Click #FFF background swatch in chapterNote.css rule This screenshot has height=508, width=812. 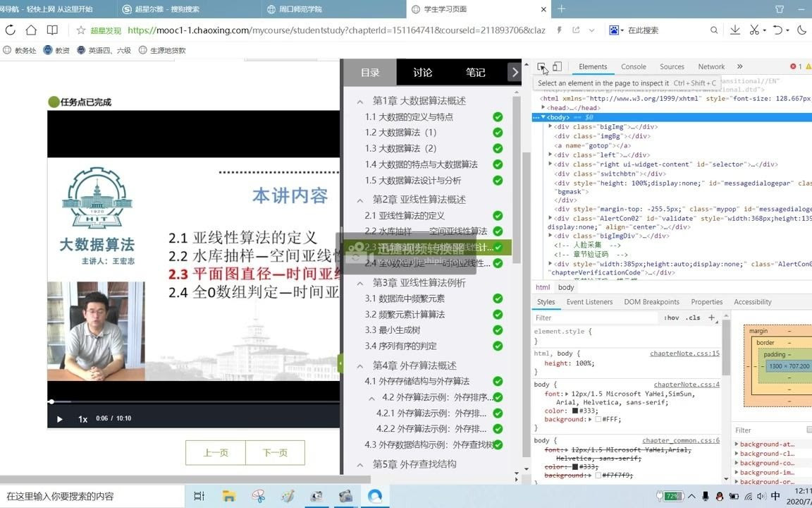point(598,419)
